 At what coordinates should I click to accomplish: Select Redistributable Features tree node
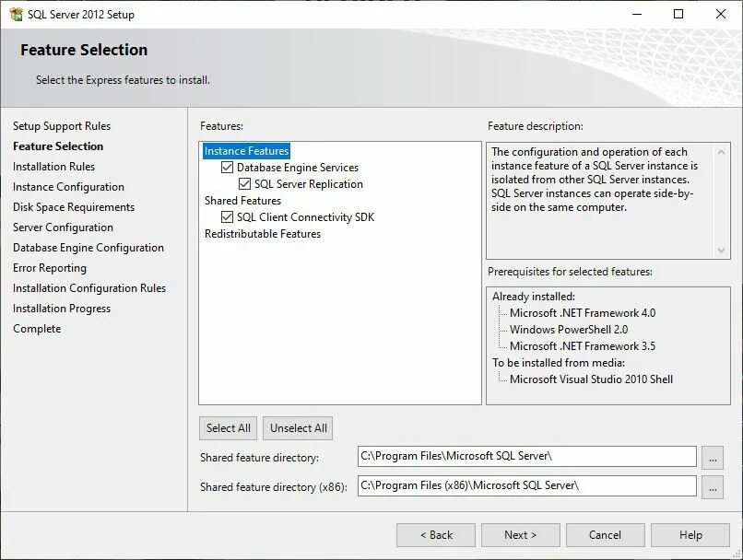(263, 234)
